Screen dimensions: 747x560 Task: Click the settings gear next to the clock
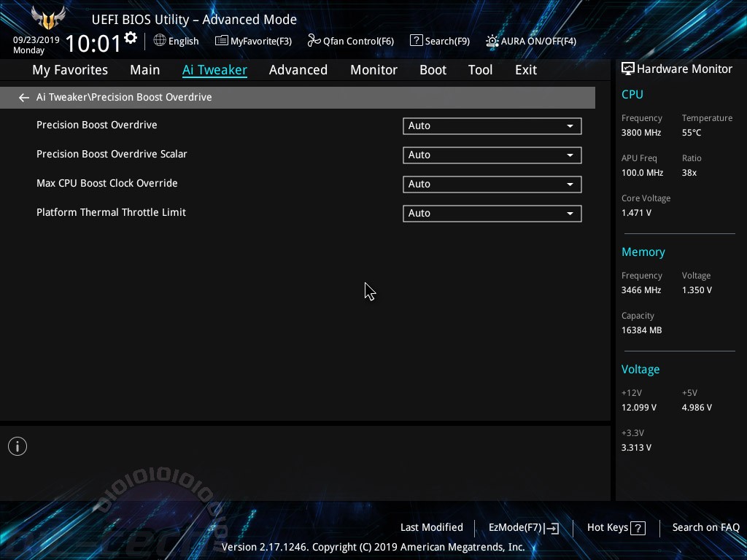point(131,38)
